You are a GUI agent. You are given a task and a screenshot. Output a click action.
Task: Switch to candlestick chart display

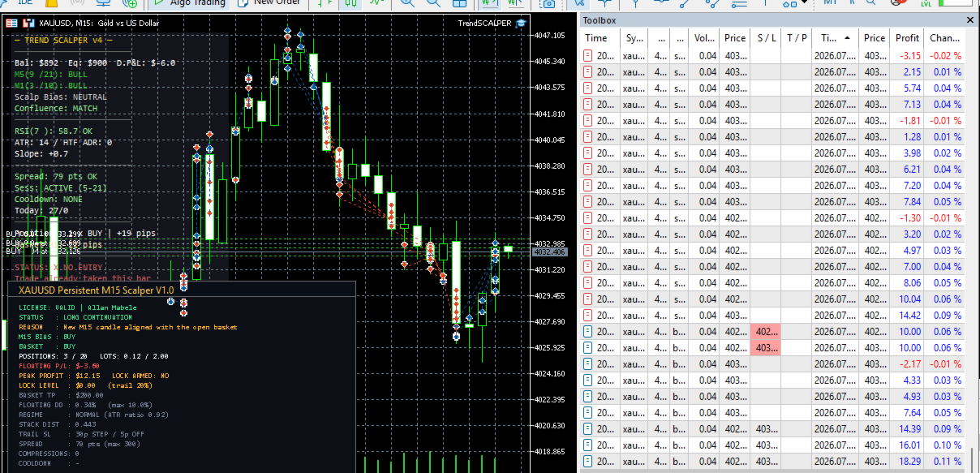point(350,2)
